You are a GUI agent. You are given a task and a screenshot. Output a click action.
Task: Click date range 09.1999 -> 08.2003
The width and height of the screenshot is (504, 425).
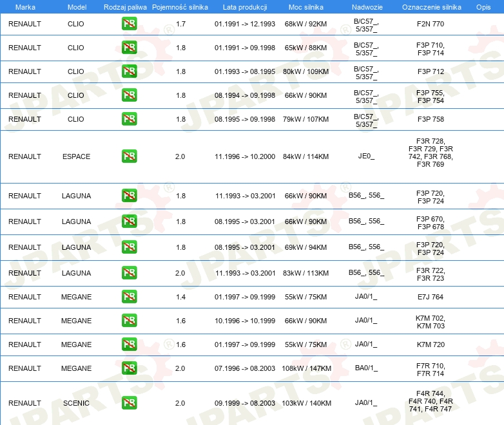click(245, 403)
